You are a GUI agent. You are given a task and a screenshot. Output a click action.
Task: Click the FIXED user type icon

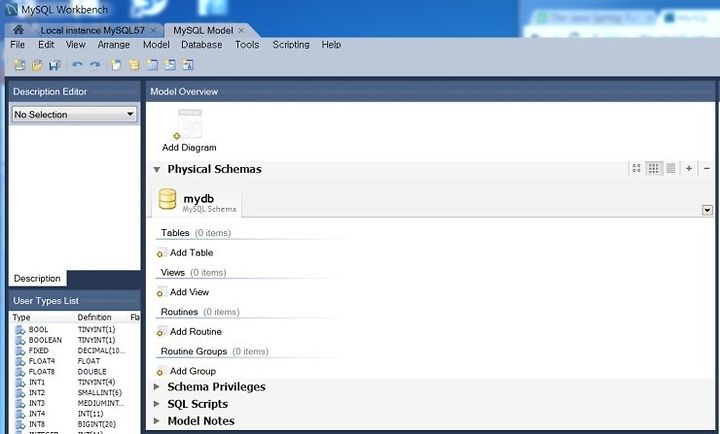pyautogui.click(x=20, y=351)
